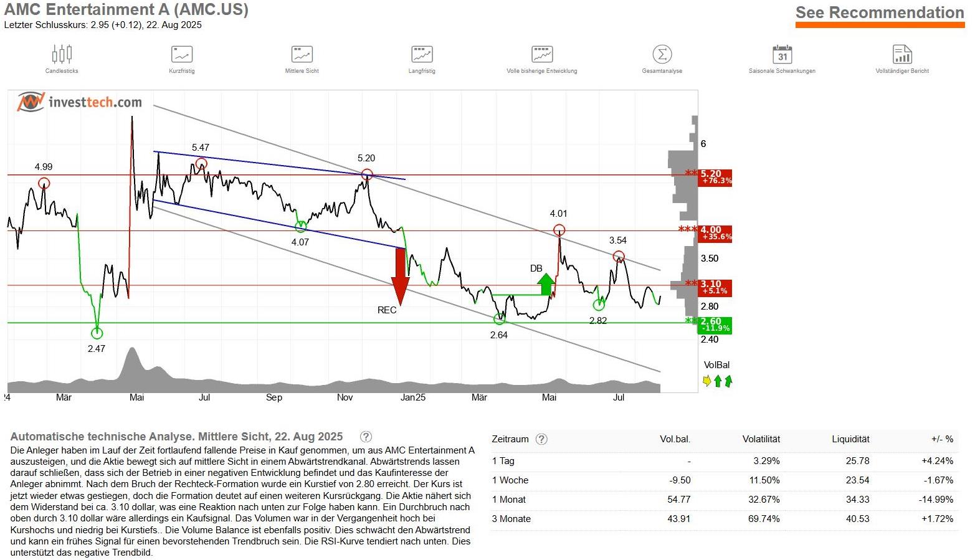Click the 2.64 low circle marker
980x560 pixels.
click(x=500, y=319)
